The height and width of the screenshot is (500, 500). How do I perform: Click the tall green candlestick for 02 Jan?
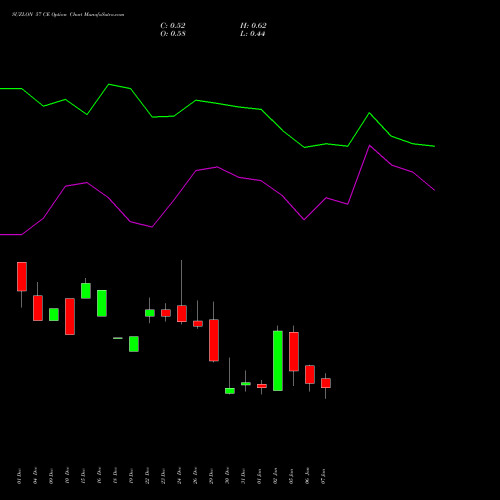point(278,361)
